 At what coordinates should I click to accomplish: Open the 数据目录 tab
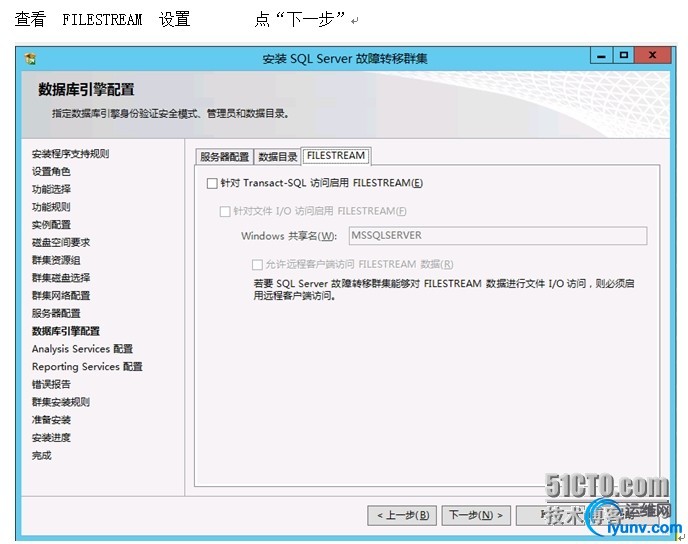pos(277,157)
